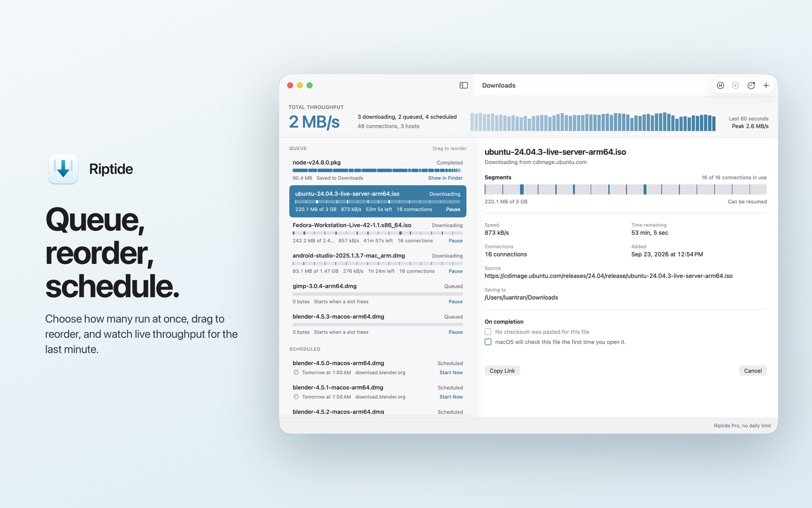This screenshot has height=508, width=812.
Task: Click the pause all downloads icon
Action: (x=720, y=85)
